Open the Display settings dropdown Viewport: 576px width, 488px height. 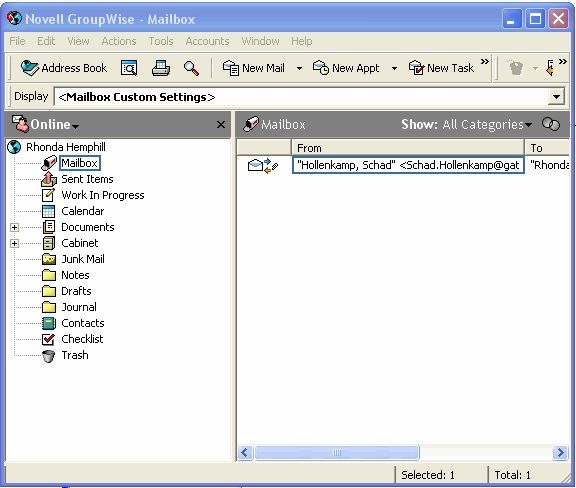pos(557,97)
